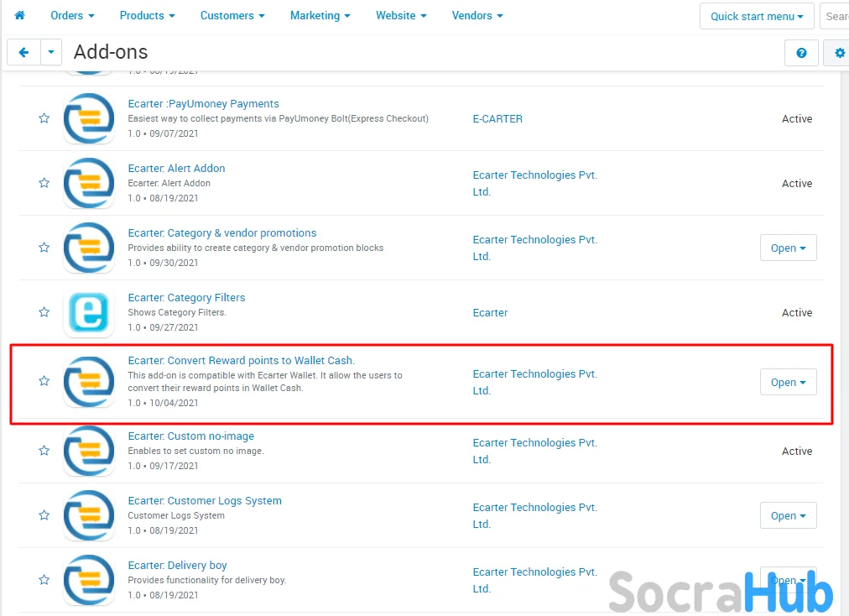The width and height of the screenshot is (849, 616).
Task: Open Ecarter: Category & vendor promotions link
Action: 222,233
